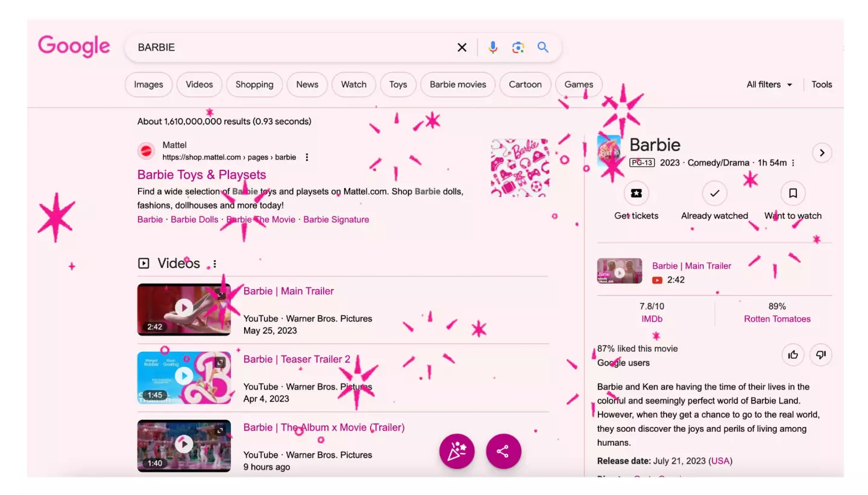Viewport: 868px width, 495px height.
Task: Select the Watch filter tab
Action: coord(354,84)
